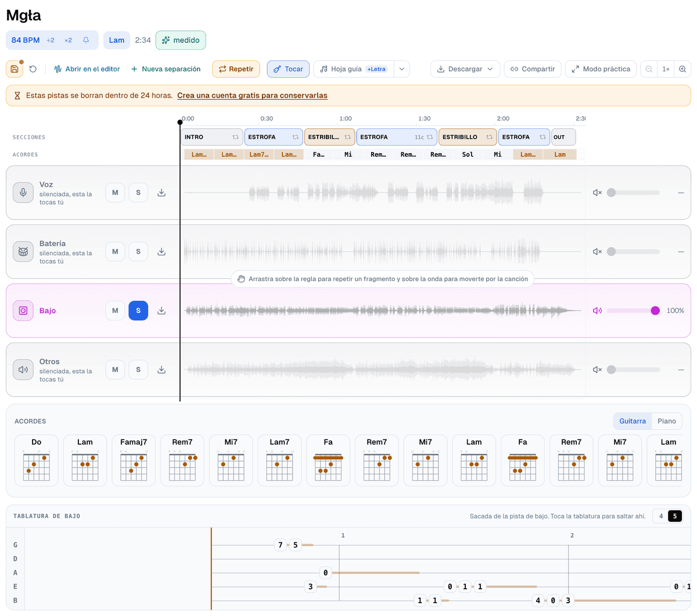The image size is (697, 616).
Task: Select the Guitarra chord tab
Action: point(633,421)
